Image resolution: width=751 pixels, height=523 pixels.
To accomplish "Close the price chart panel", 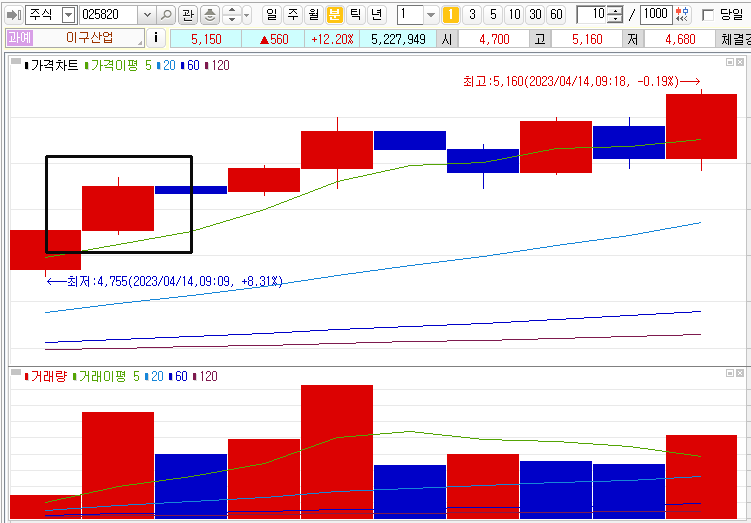I will (x=740, y=62).
